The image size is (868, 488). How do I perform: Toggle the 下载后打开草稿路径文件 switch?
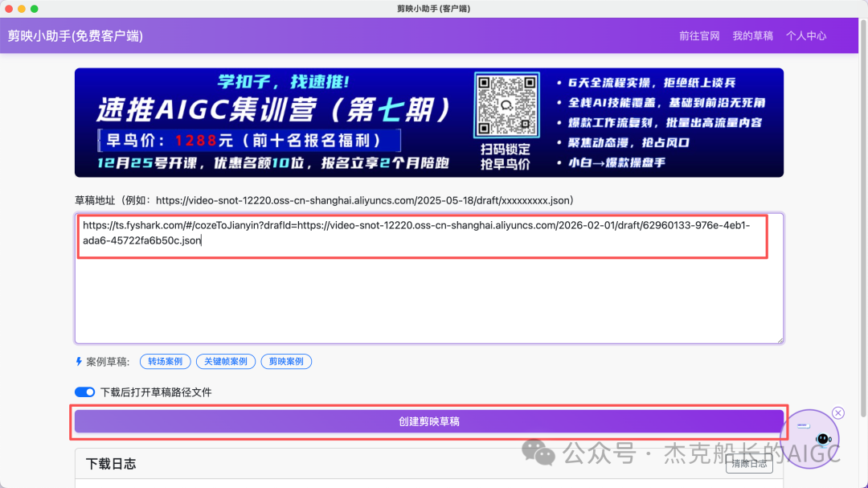point(84,392)
